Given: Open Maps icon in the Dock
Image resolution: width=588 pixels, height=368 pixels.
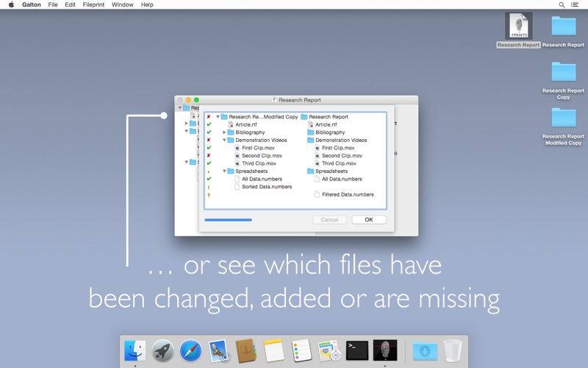Looking at the screenshot, I should (x=329, y=350).
